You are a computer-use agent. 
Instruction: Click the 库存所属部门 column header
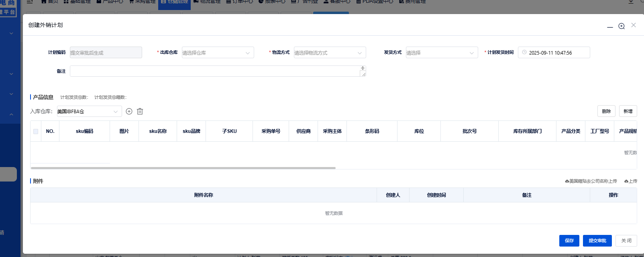pyautogui.click(x=528, y=131)
